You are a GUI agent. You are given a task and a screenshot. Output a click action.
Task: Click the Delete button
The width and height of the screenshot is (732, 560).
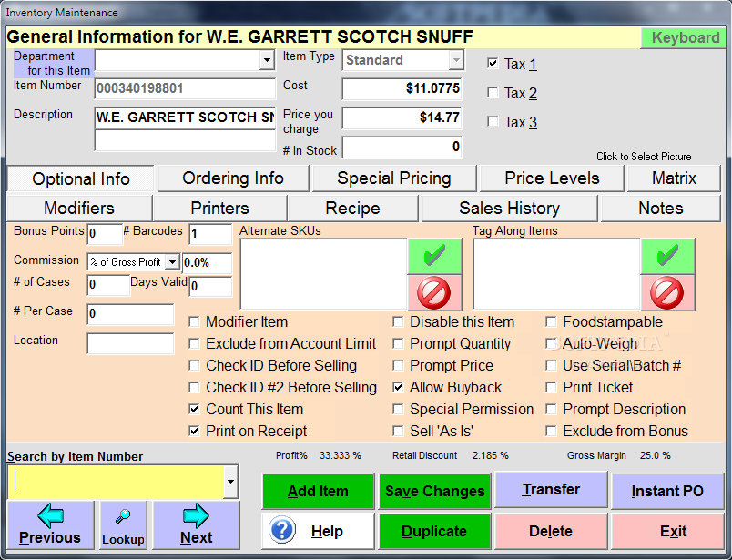pos(551,531)
